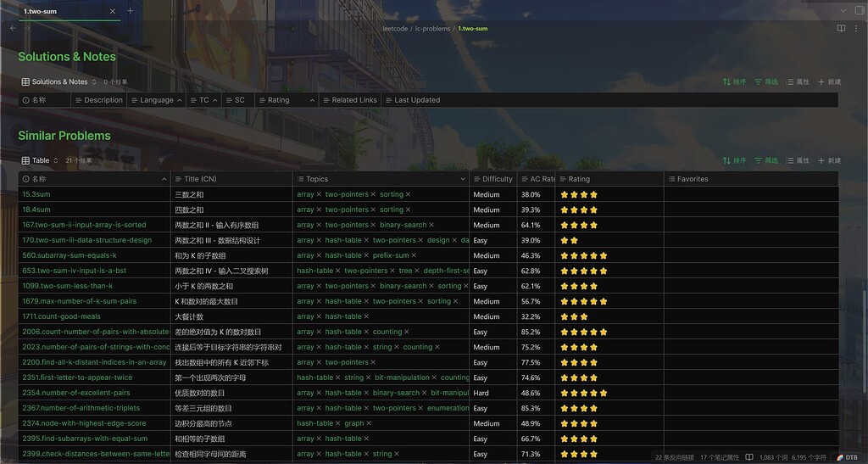Open the more options menu in the note header
Screen dimensions: 868x464
(x=856, y=29)
